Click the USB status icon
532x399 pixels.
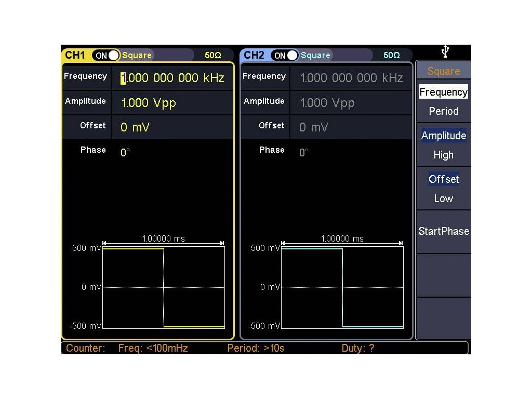pyautogui.click(x=445, y=51)
